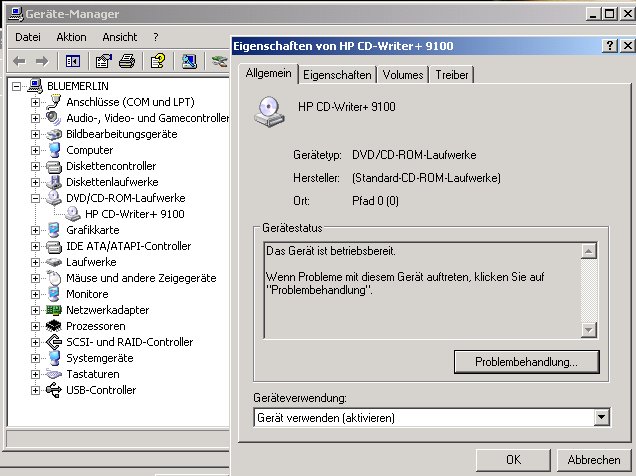The height and width of the screenshot is (476, 636).
Task: Open the Geräteverwendung dropdown
Action: tap(602, 417)
